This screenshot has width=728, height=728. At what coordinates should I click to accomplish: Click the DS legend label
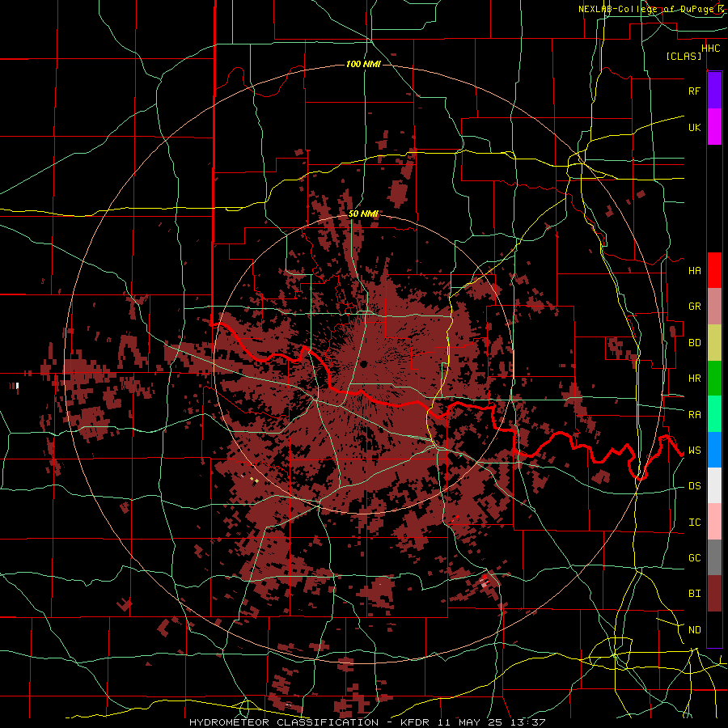694,486
